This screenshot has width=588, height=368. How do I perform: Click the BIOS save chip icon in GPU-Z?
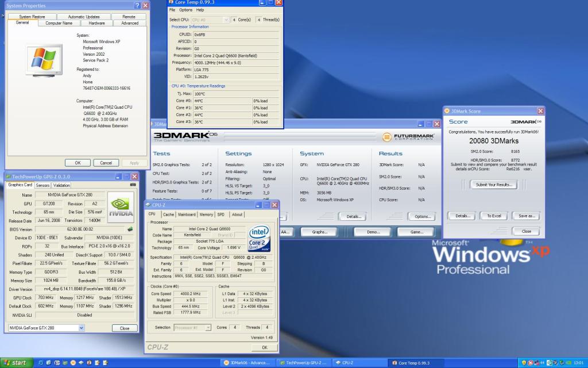130,229
